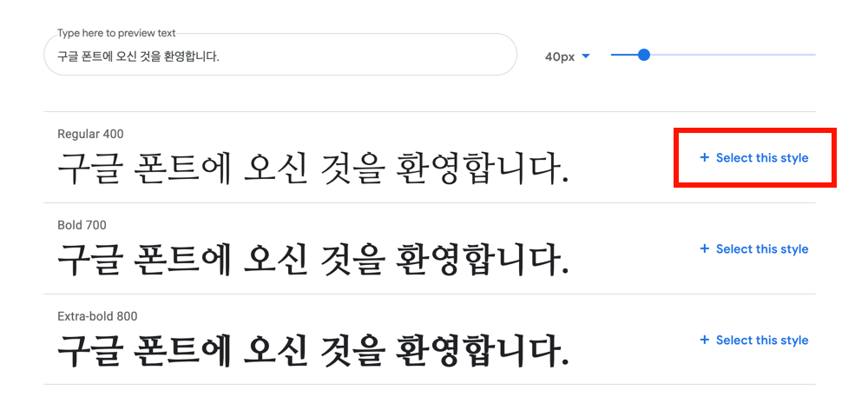
Task: Click the plus icon for Regular 400
Action: click(704, 158)
